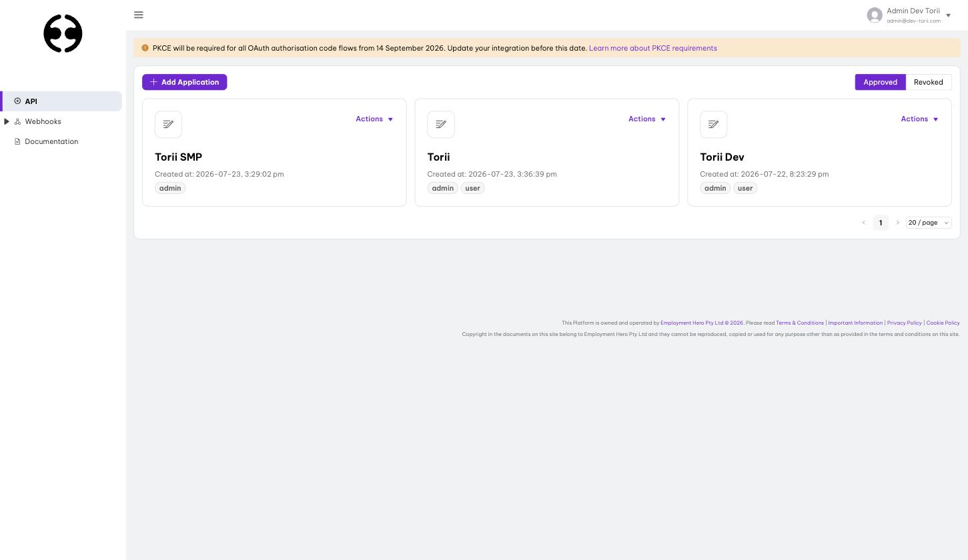Click the PKCE warning info icon
Viewport: 968px width, 560px height.
pos(145,48)
